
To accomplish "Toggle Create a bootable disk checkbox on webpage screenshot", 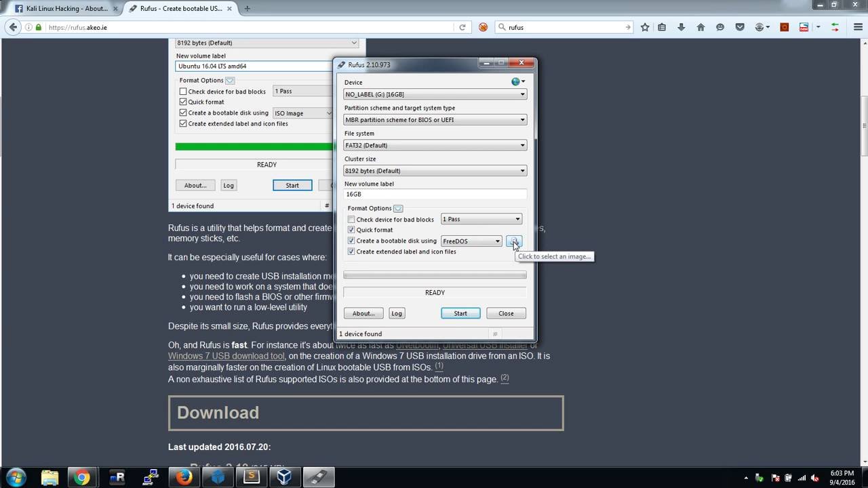I will pyautogui.click(x=183, y=113).
